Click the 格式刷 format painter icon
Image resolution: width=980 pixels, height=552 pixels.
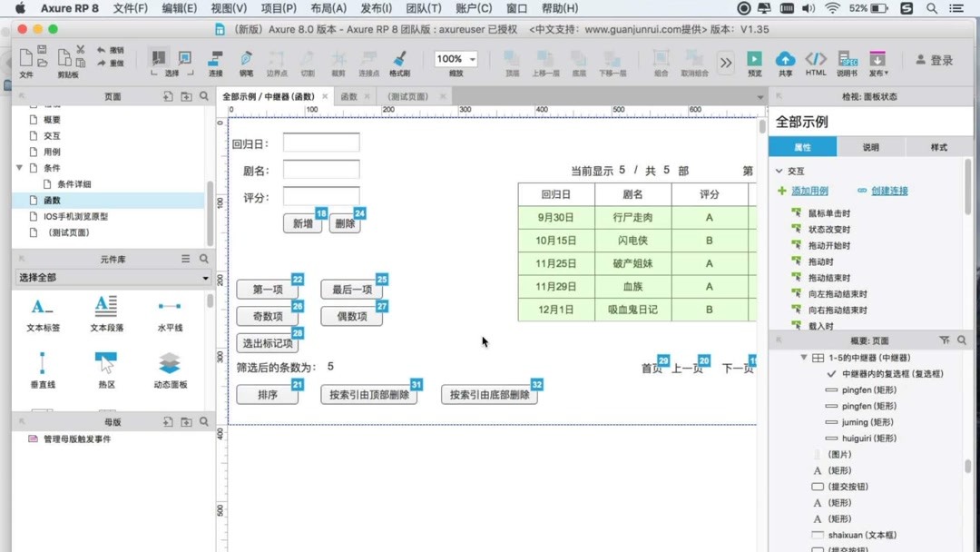(x=399, y=57)
